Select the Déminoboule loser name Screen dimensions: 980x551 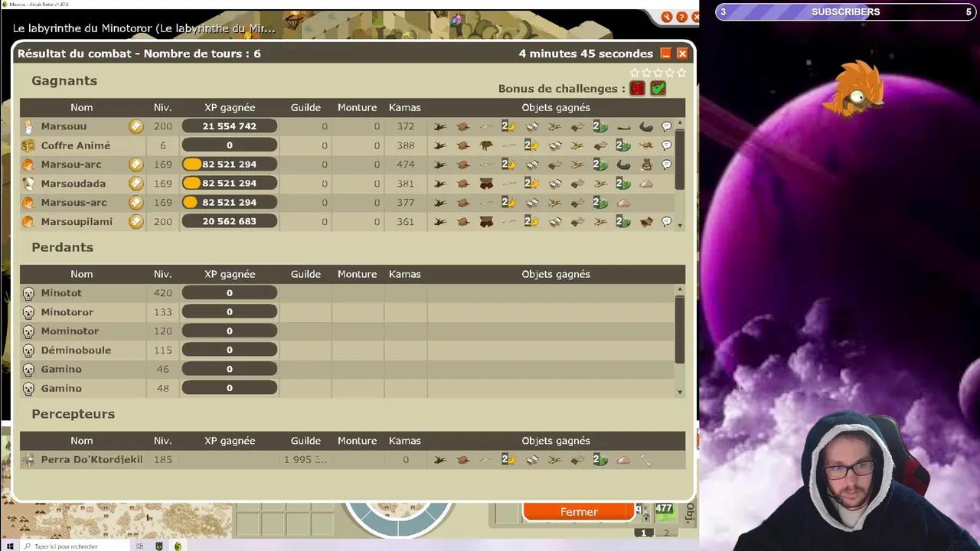coord(76,350)
